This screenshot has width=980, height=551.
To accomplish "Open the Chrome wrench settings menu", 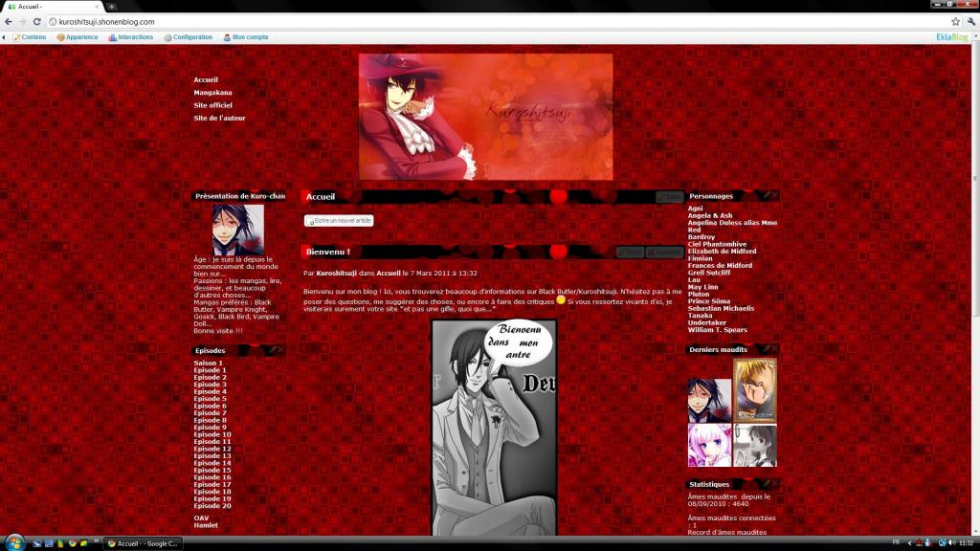I will pyautogui.click(x=971, y=22).
